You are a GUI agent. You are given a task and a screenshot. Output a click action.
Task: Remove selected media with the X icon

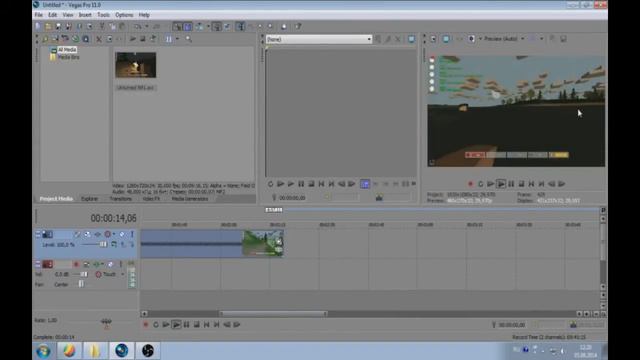coord(99,39)
